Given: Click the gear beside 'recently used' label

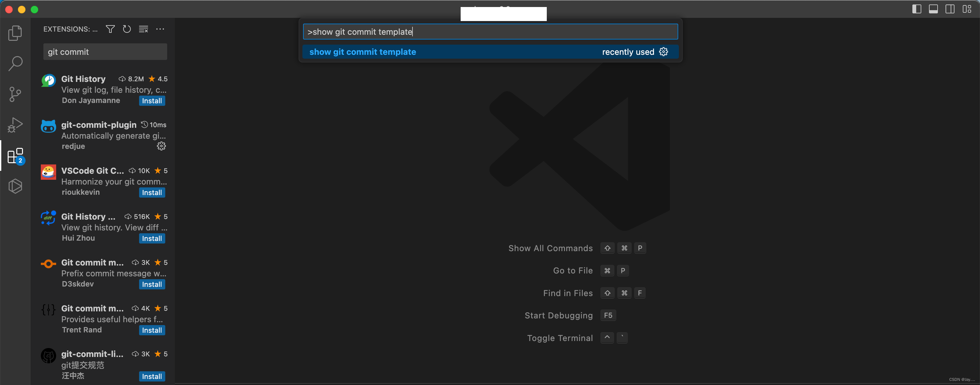Looking at the screenshot, I should (x=664, y=52).
